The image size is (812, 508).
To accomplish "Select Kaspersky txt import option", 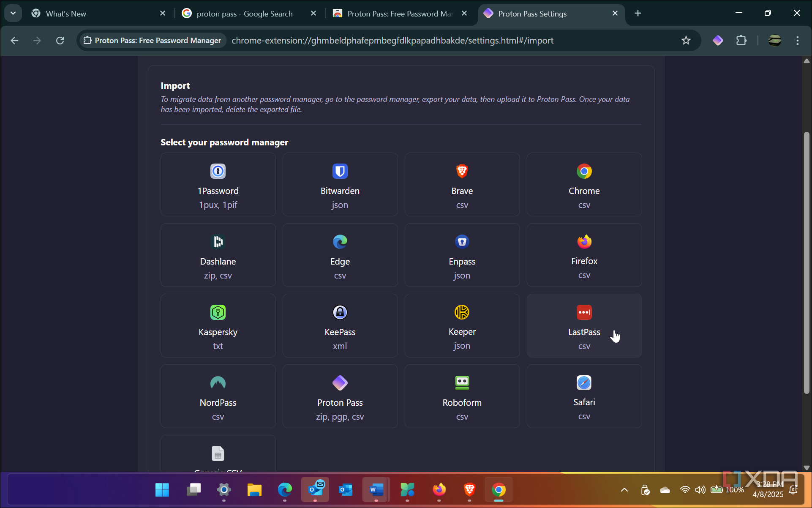I will click(218, 326).
